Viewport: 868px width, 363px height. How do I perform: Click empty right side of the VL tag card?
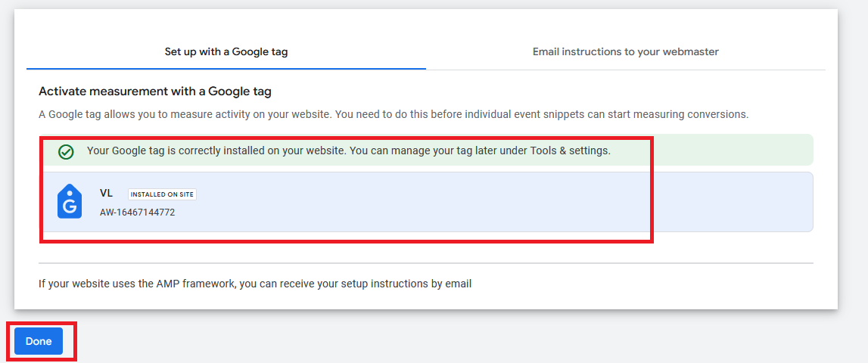(x=730, y=202)
